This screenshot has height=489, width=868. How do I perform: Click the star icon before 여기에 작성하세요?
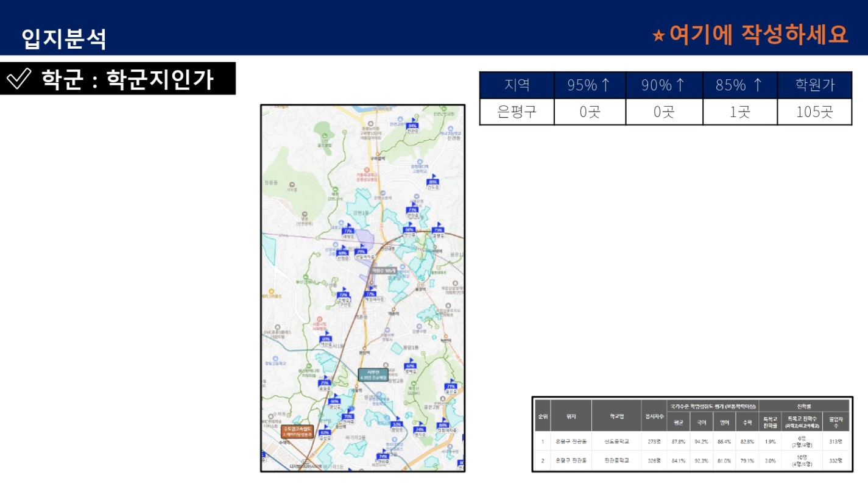pyautogui.click(x=658, y=35)
